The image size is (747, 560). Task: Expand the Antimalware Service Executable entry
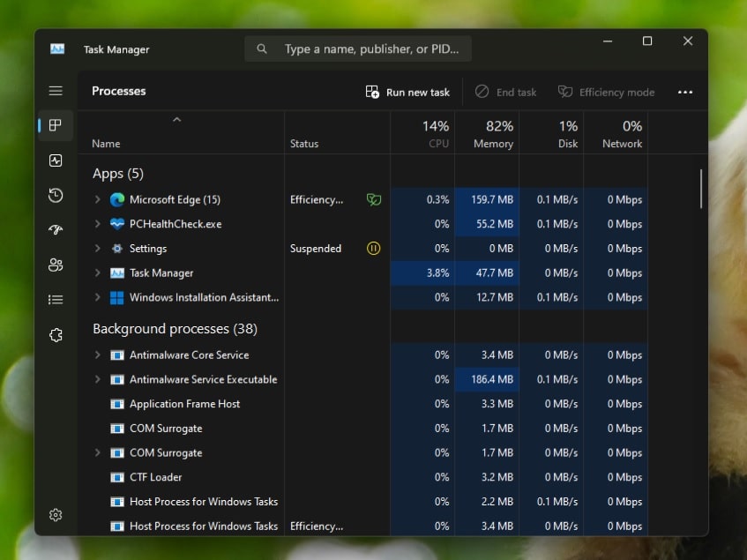[98, 379]
